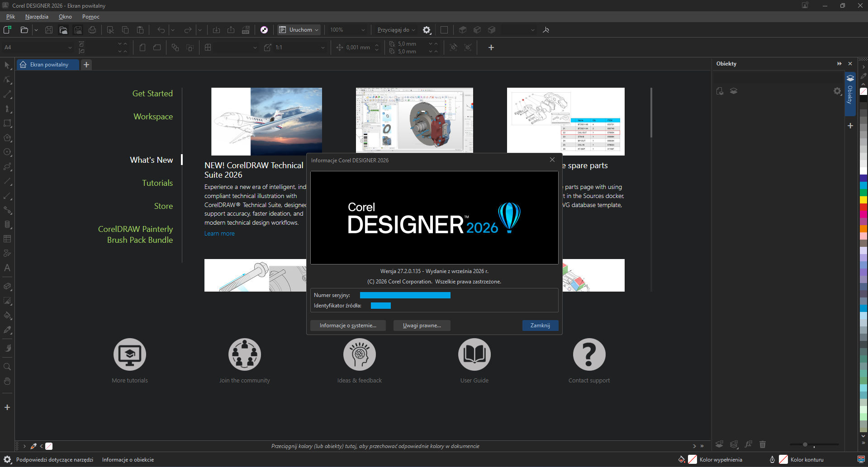Open a file via folder icon

(x=24, y=30)
